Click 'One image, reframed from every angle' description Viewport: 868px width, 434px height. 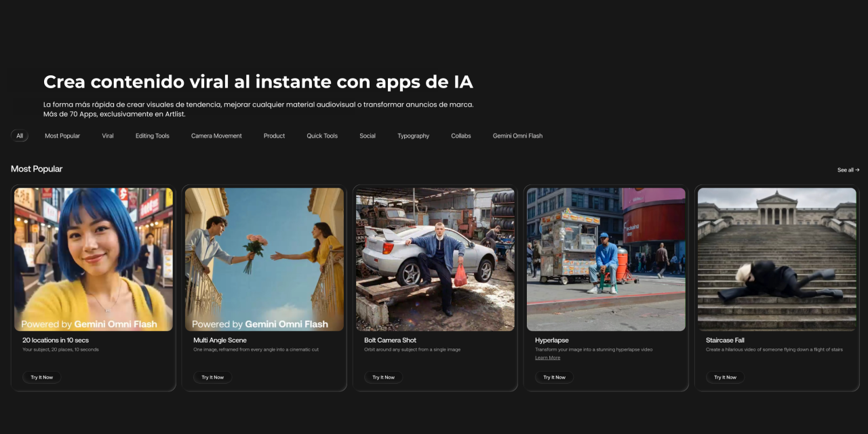tap(256, 349)
